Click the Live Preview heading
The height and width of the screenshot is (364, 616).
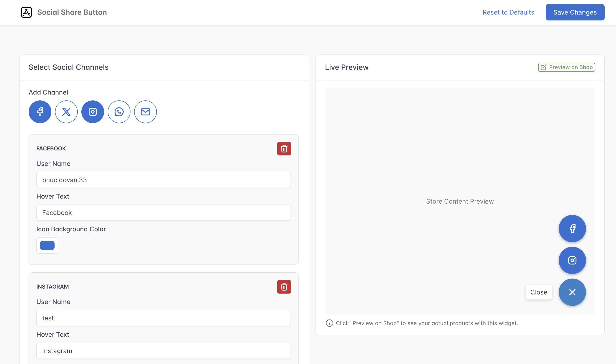pyautogui.click(x=347, y=67)
